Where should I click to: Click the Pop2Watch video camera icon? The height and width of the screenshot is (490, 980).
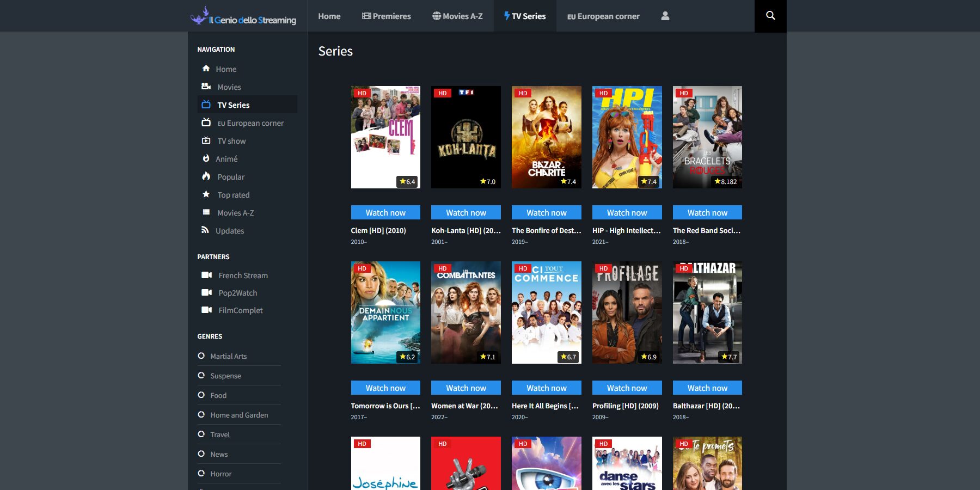(207, 292)
